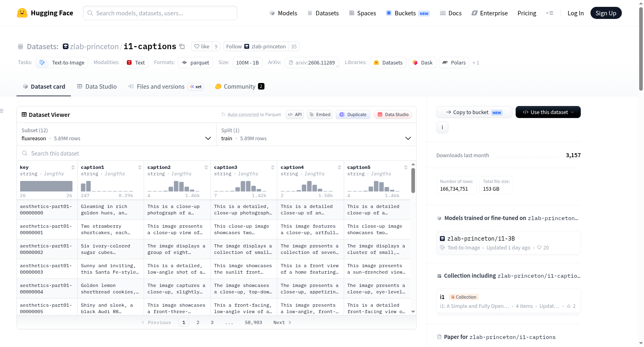
Task: Open the Enterprise page
Action: (489, 13)
